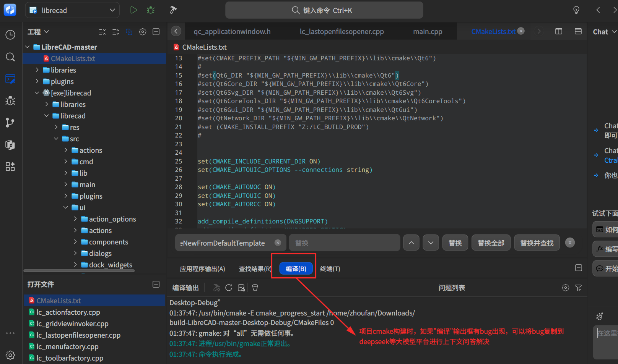Open the debug mode icon in the left sidebar
Image resolution: width=618 pixels, height=364 pixels.
(10, 101)
